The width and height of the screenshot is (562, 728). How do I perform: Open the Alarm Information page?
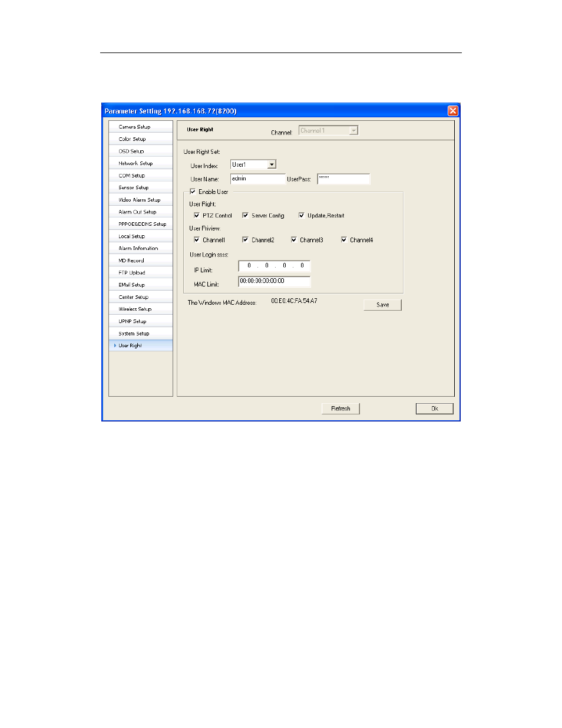(141, 248)
